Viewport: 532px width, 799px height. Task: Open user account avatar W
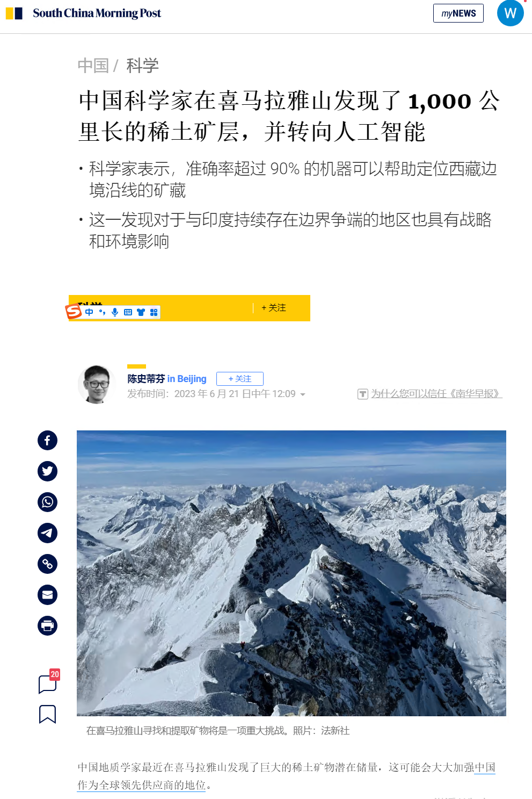[x=510, y=13]
